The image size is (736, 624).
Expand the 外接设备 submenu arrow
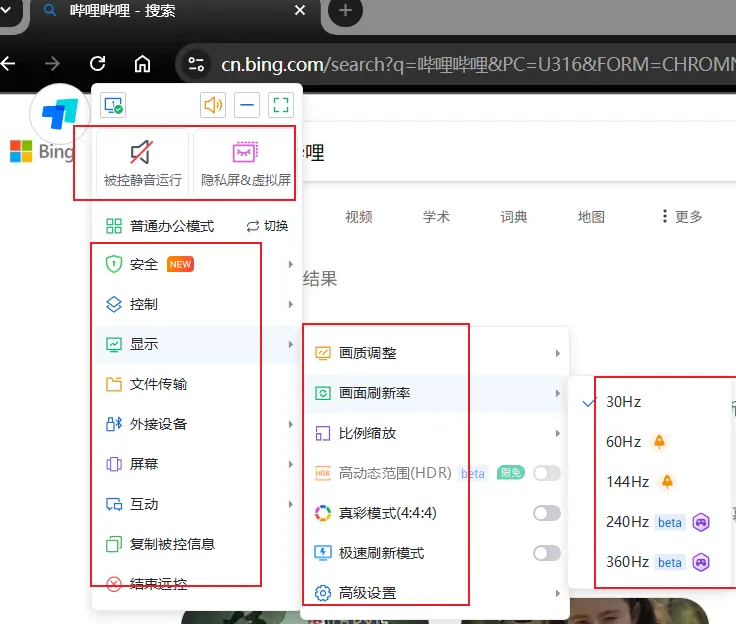[x=291, y=424]
